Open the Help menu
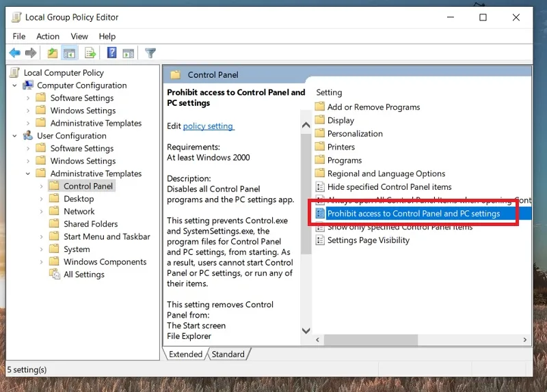547x392 pixels. tap(107, 36)
